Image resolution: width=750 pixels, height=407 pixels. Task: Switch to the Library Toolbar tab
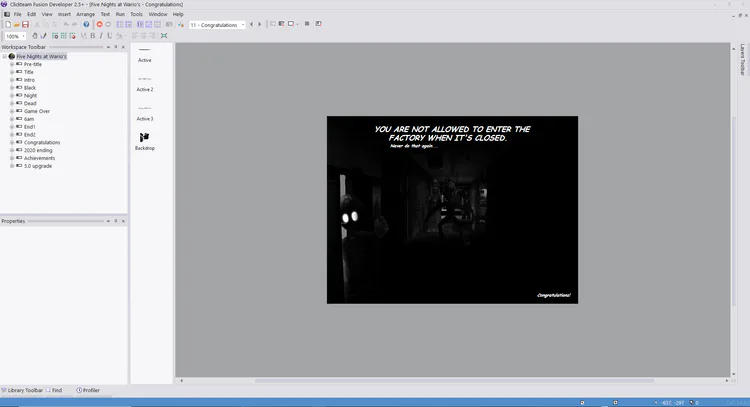tap(22, 390)
